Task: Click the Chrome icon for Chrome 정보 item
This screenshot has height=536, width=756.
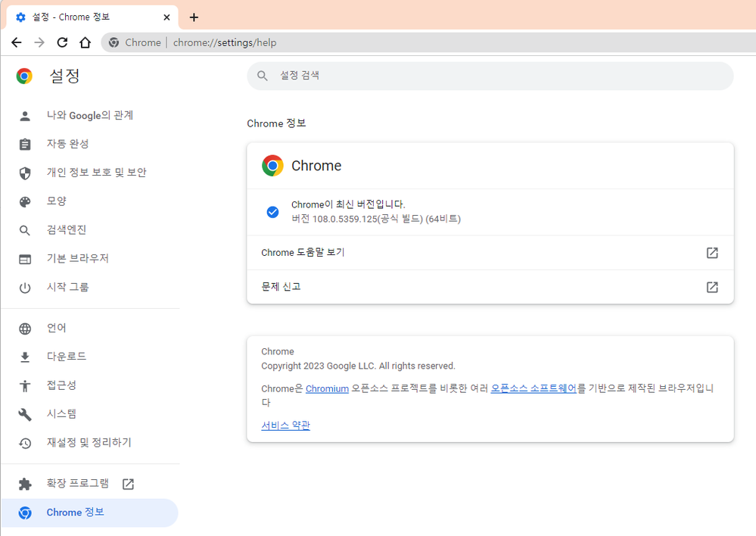Action: coord(24,513)
